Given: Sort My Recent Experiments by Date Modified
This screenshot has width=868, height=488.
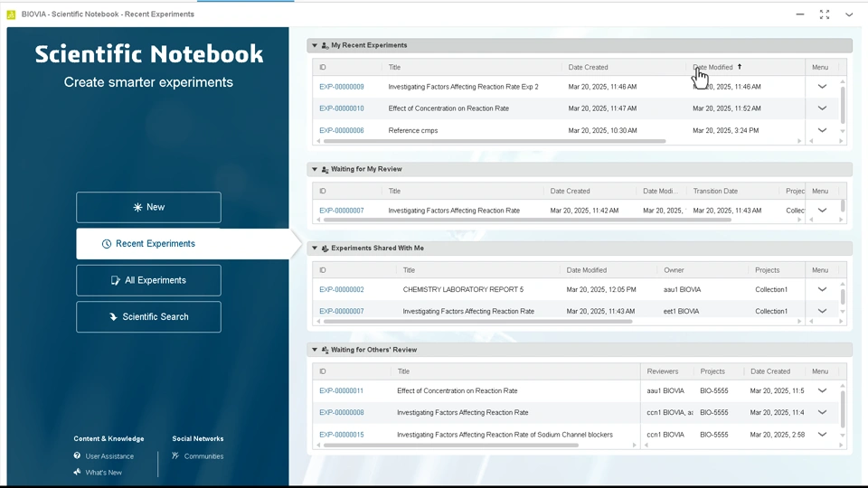Looking at the screenshot, I should coord(712,67).
